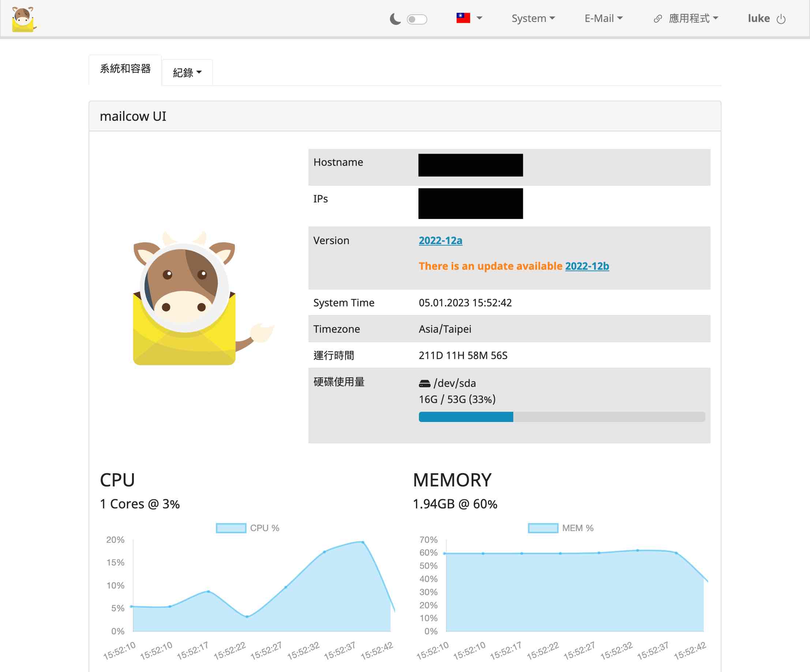
Task: Click the large mailcow mascot image
Action: [x=203, y=298]
